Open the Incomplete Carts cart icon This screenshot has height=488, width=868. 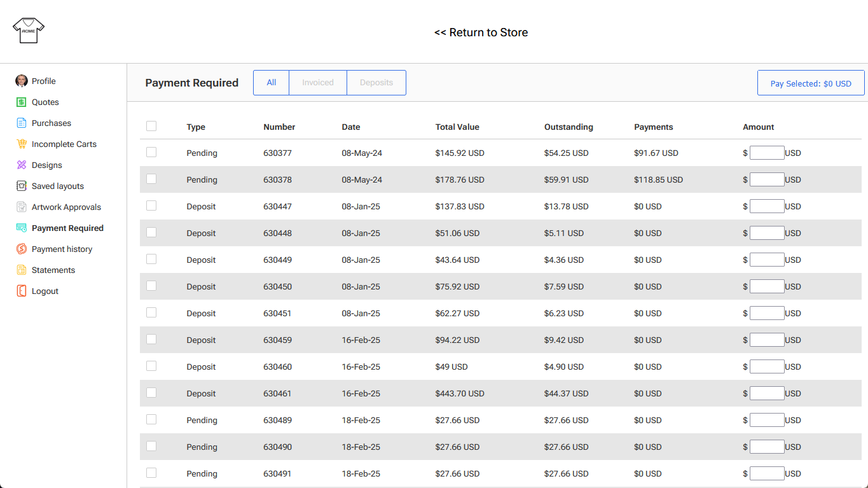[22, 144]
